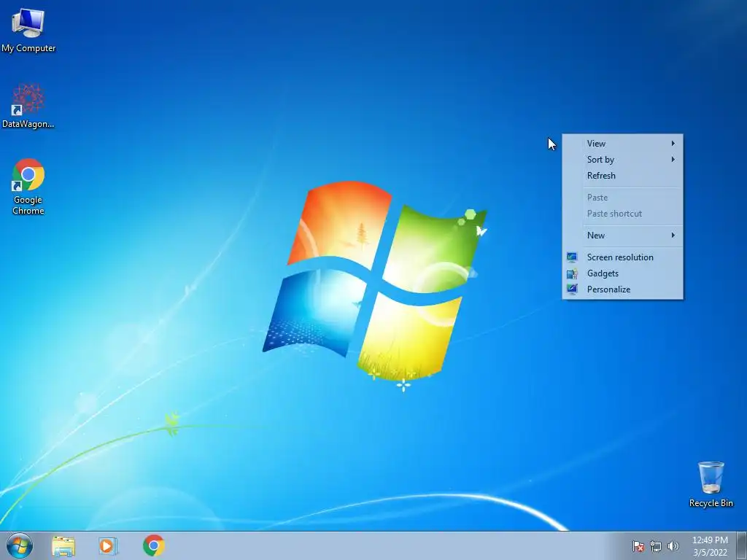Choose Gadgets in the context menu
The image size is (747, 560).
[x=623, y=273]
